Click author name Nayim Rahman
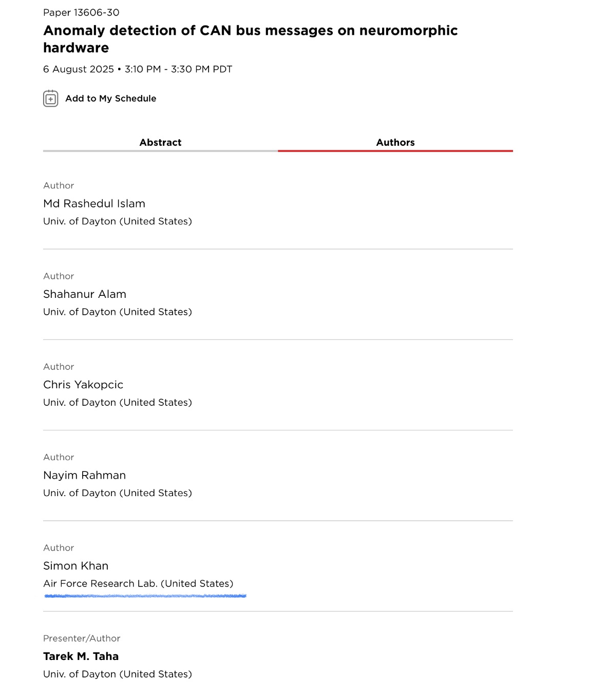 pos(84,476)
